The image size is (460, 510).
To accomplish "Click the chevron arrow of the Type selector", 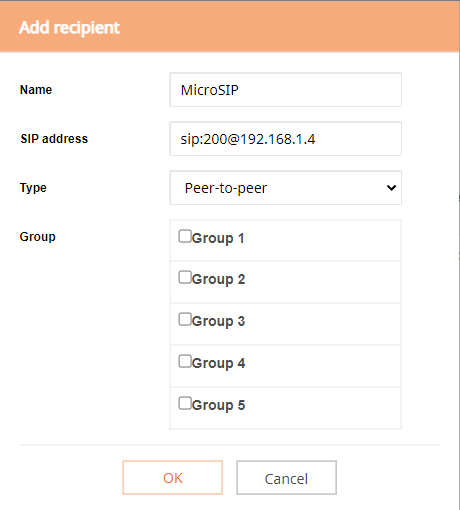I will tap(391, 188).
